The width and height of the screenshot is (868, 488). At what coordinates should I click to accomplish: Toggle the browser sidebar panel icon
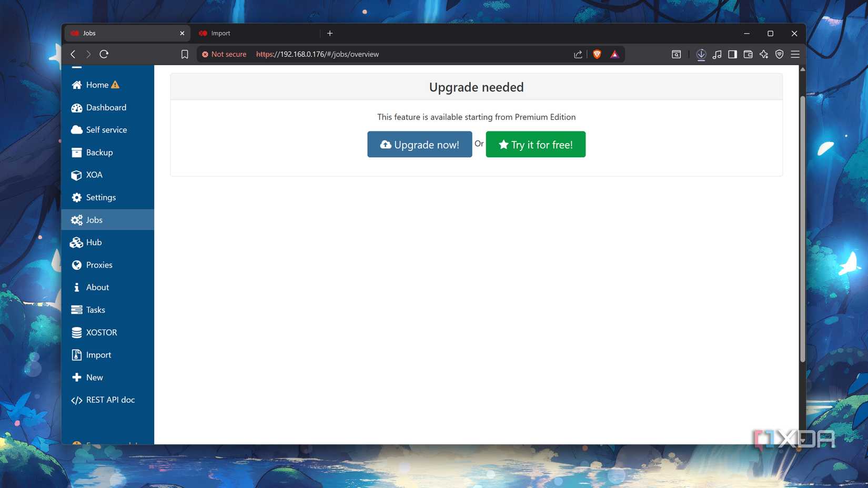(732, 54)
